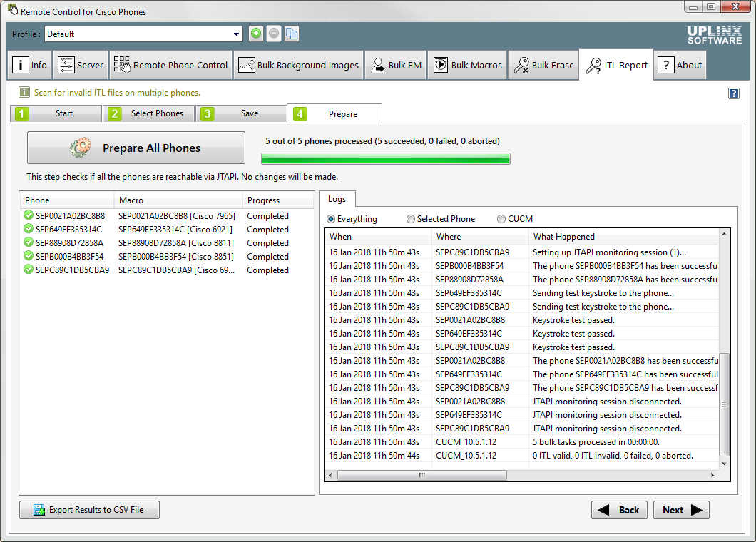
Task: Select the ITL Report tab
Action: (x=616, y=65)
